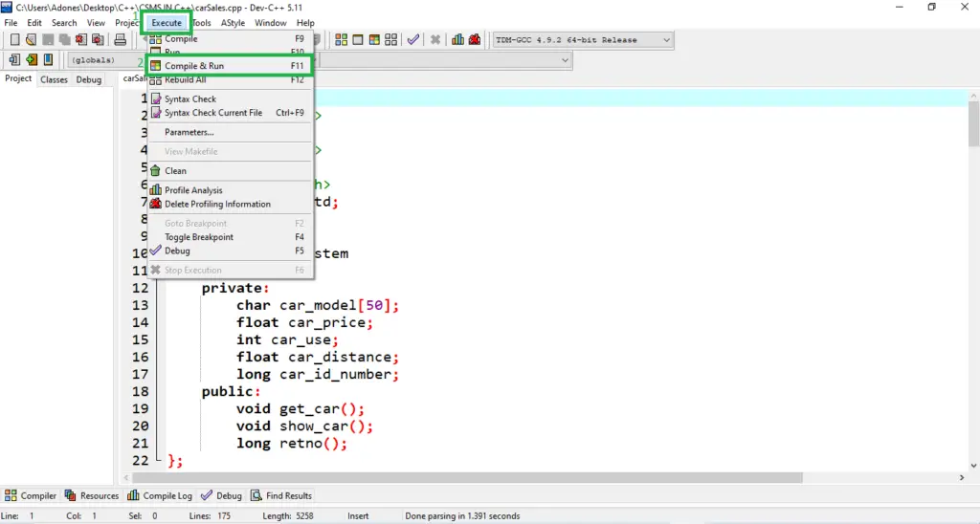
Task: Open the (globals) scope dropdown
Action: (106, 60)
